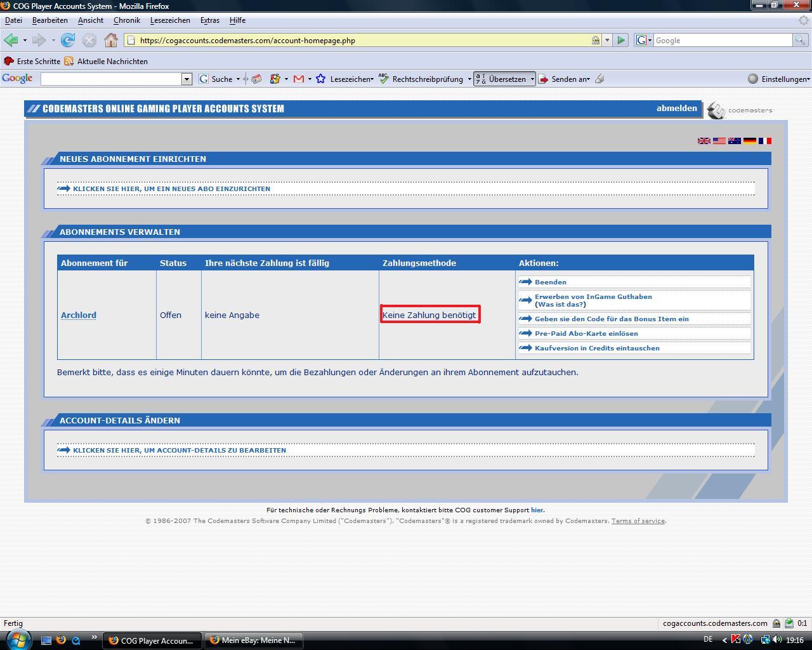Select the French flag language

pos(765,141)
